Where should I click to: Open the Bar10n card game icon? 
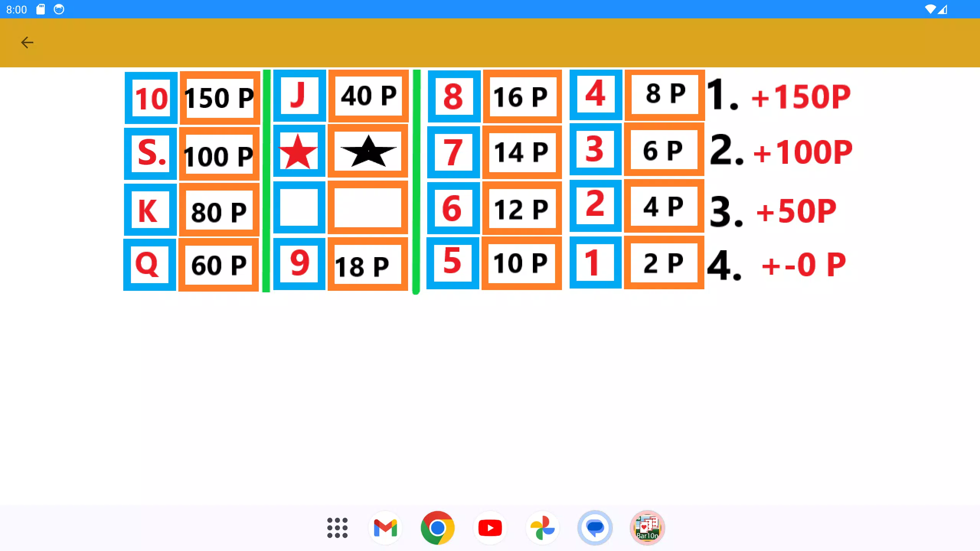click(x=647, y=528)
